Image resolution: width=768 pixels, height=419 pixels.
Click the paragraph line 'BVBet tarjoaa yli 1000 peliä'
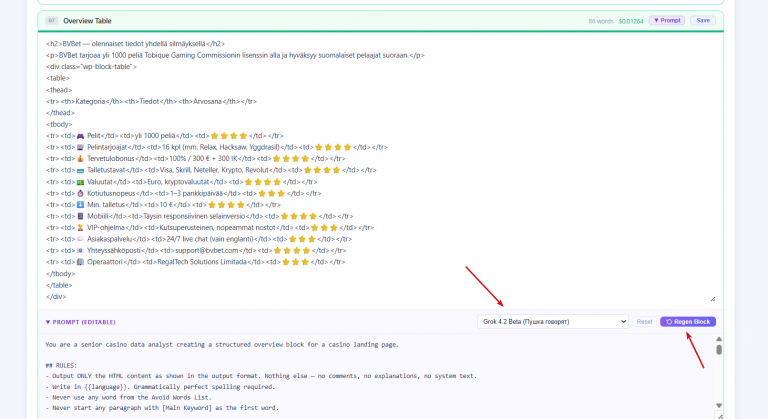click(235, 55)
